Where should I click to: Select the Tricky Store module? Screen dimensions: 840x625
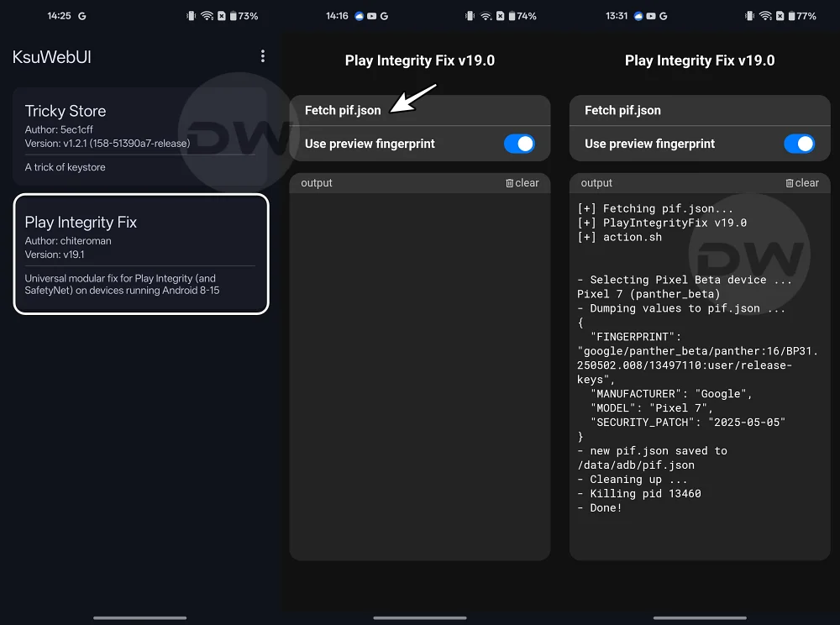click(139, 134)
